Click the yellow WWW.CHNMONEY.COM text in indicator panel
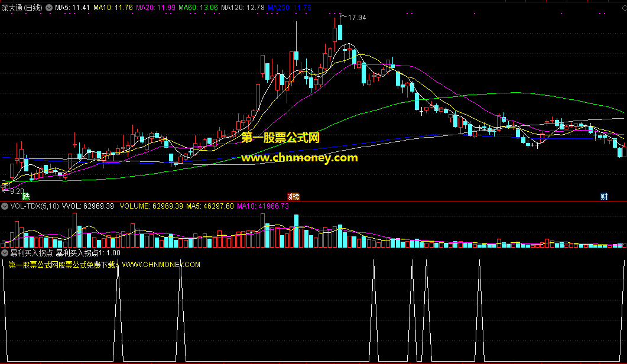This screenshot has width=627, height=364. click(x=161, y=265)
